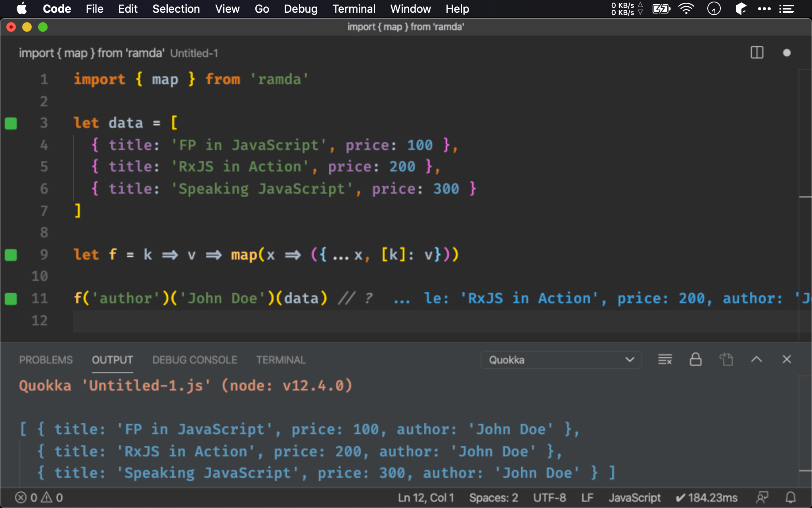Screen dimensions: 812x508
Task: Select the JavaScript language mode
Action: (634, 498)
